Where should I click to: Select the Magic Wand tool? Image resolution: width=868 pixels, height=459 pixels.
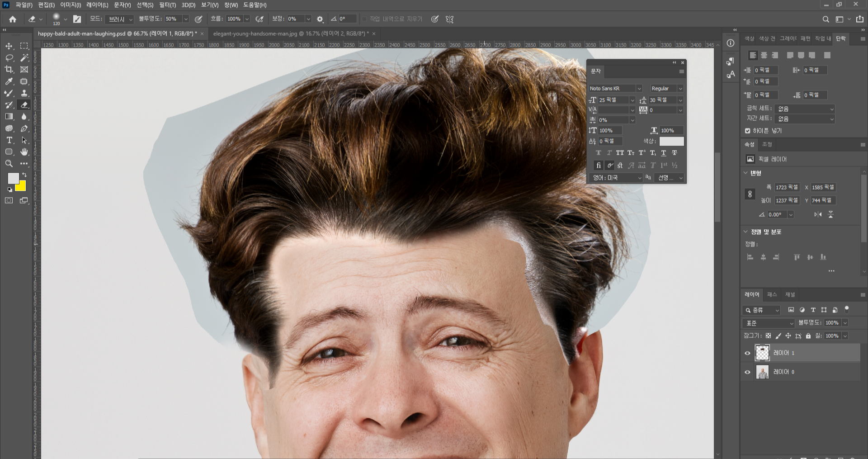[x=24, y=58]
